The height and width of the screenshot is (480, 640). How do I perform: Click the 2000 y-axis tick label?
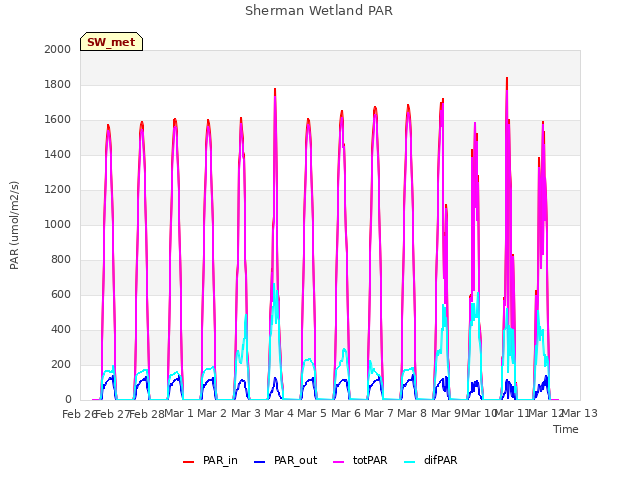tap(58, 49)
